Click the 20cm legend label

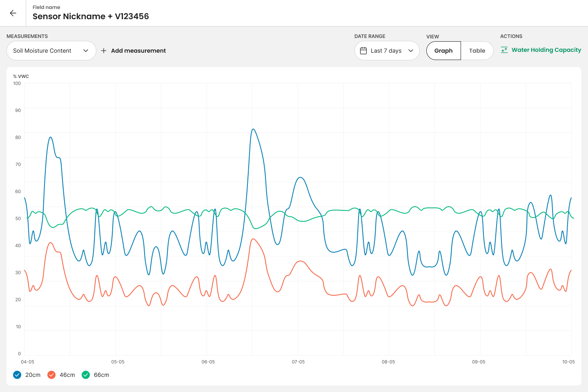(33, 375)
